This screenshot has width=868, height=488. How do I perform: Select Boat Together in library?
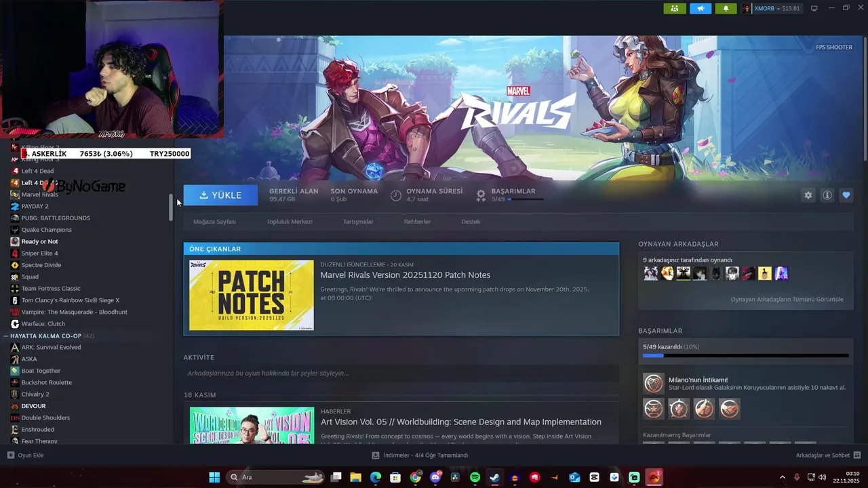point(41,371)
